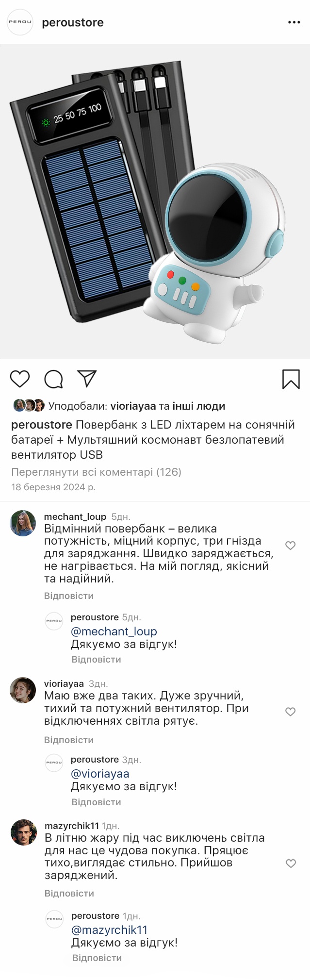Open the @vioriayaa mention link
The image size is (310, 980).
[100, 773]
